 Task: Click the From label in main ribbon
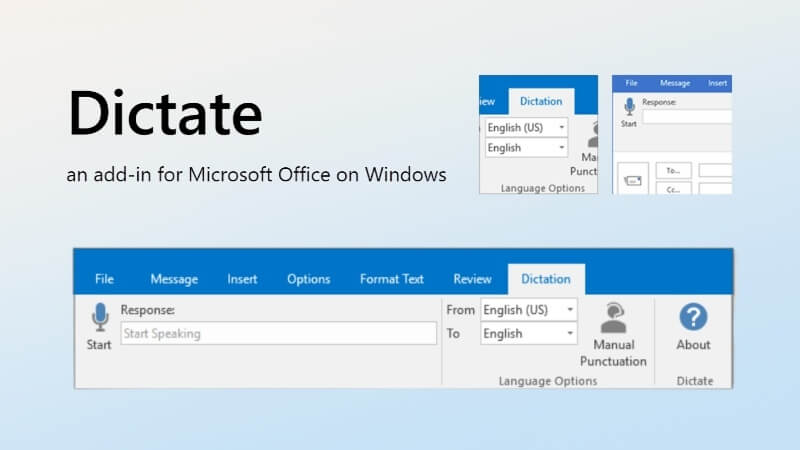pos(460,310)
